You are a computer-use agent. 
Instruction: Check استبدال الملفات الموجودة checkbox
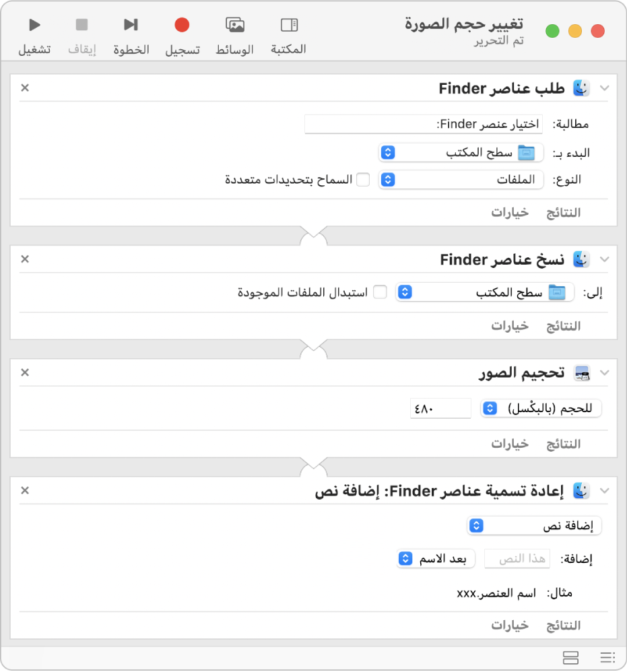[381, 292]
